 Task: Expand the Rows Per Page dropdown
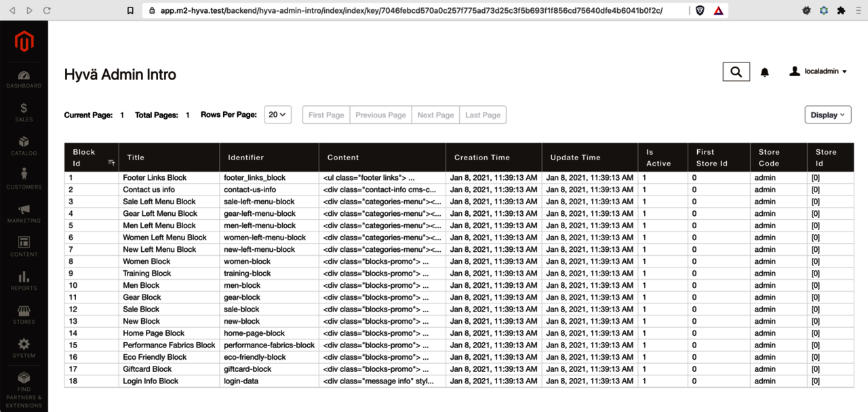tap(277, 115)
